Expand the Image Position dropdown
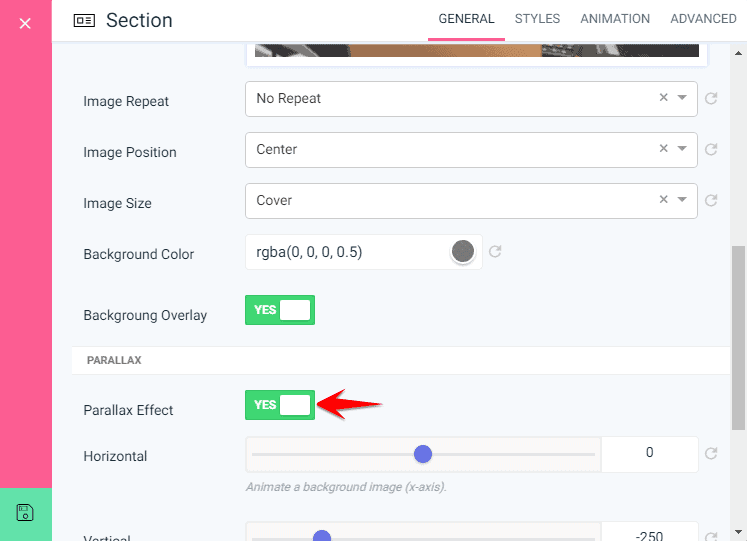The width and height of the screenshot is (747, 541). [683, 149]
